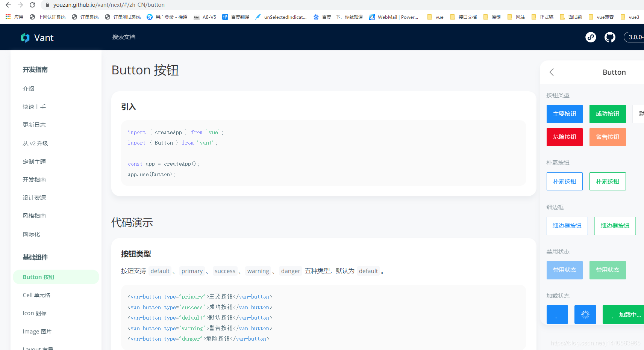
Task: Click the WeChat mini-program icon in the navbar
Action: coord(591,37)
